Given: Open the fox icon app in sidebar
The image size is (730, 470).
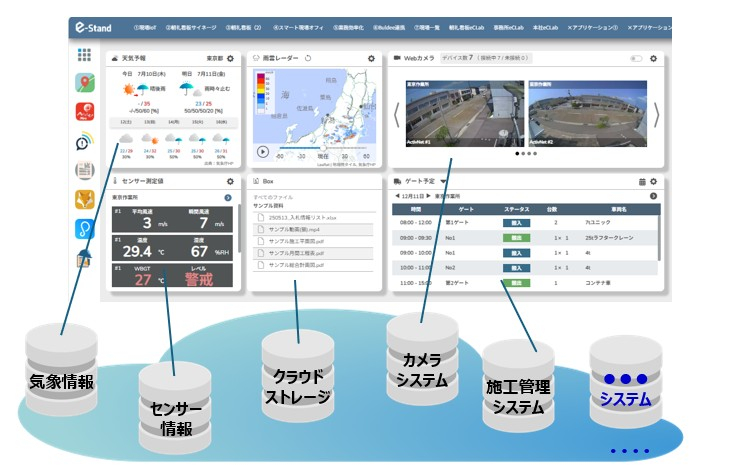Looking at the screenshot, I should click(85, 199).
